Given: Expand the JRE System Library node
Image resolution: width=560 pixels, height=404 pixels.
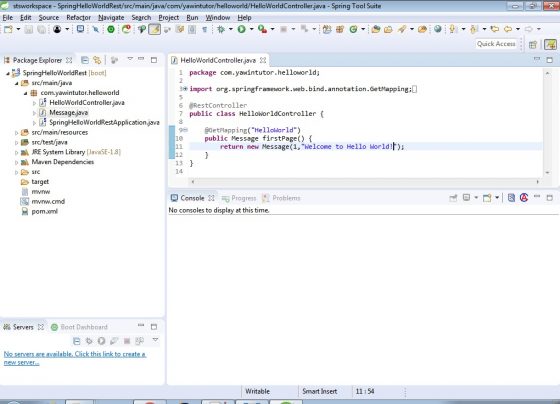Looking at the screenshot, I should pos(16,153).
